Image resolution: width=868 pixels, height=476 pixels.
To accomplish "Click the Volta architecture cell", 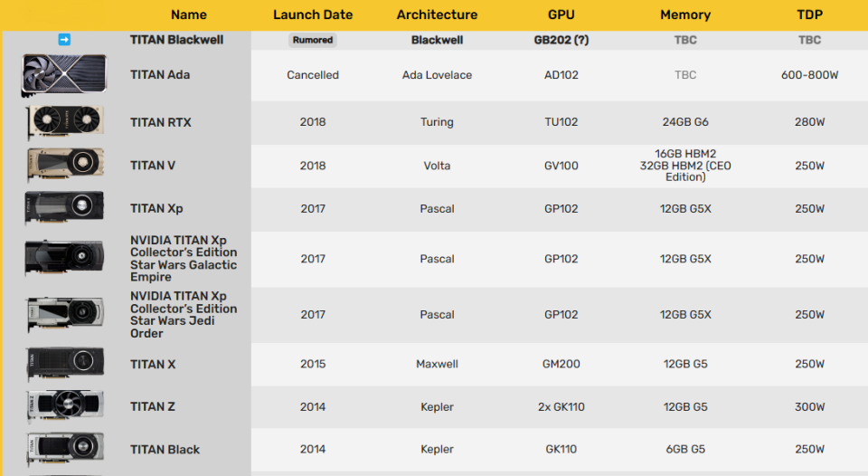I will tap(437, 166).
